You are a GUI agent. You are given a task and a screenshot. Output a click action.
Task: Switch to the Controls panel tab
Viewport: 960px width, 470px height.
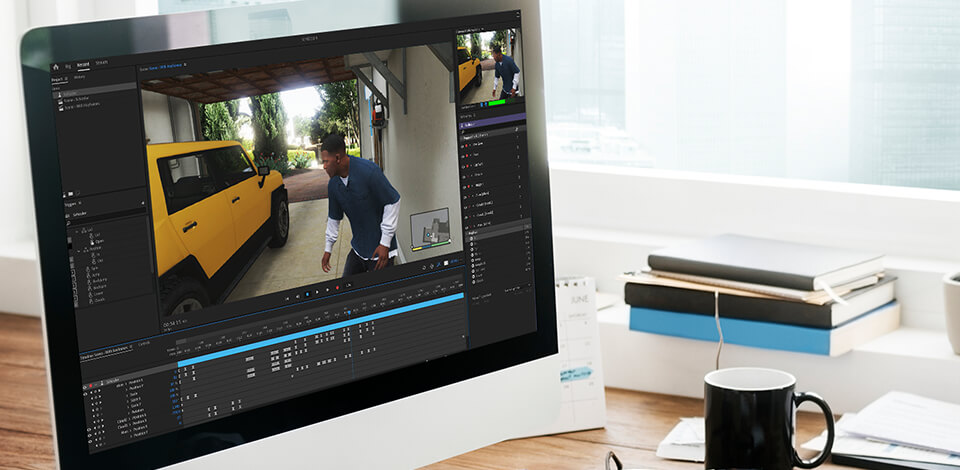click(144, 343)
